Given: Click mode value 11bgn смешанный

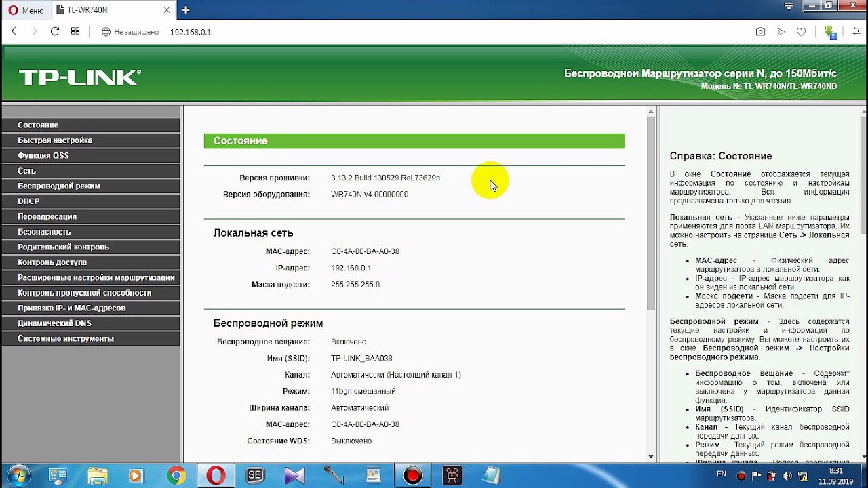Looking at the screenshot, I should click(363, 392).
